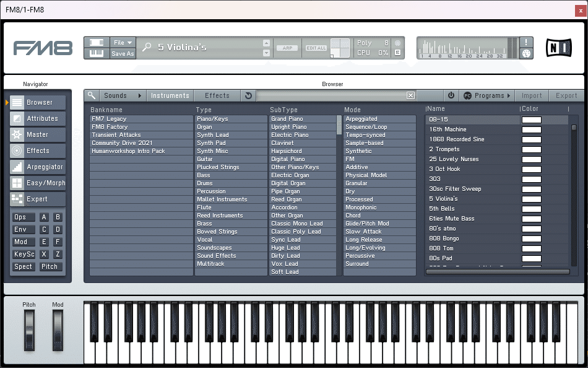Open the Expert page in the Navigator
The image size is (588, 368).
click(x=38, y=199)
